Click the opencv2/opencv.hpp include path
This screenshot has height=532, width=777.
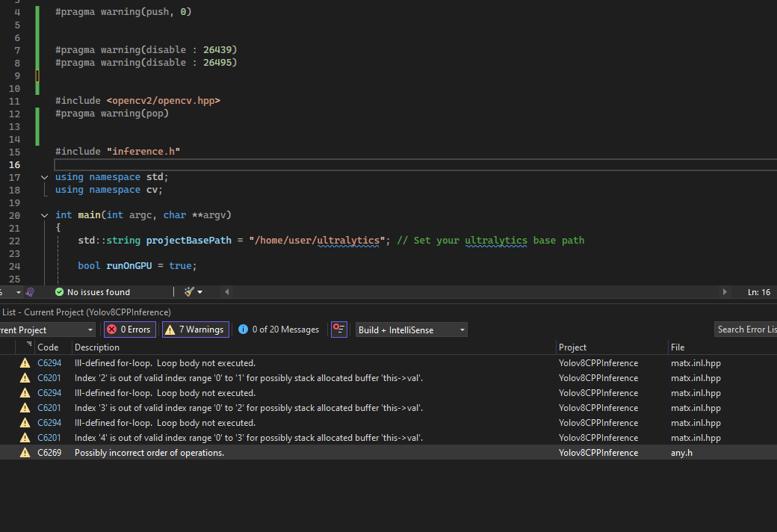(164, 101)
